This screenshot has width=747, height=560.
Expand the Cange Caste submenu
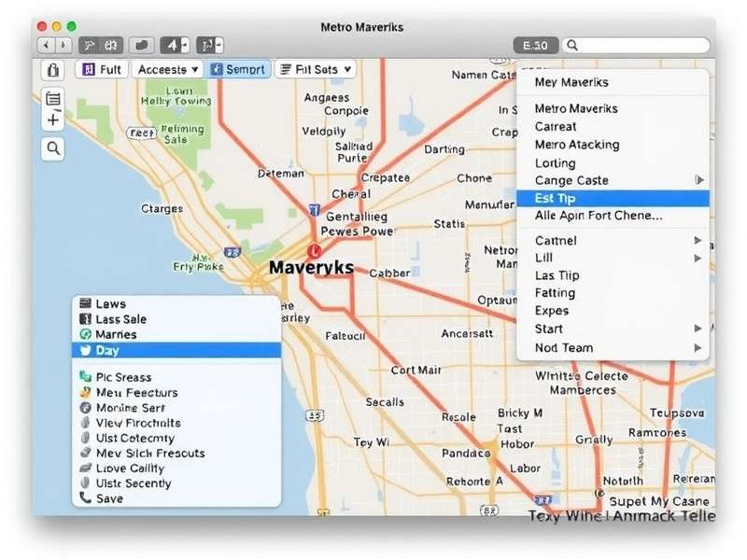[x=613, y=180]
